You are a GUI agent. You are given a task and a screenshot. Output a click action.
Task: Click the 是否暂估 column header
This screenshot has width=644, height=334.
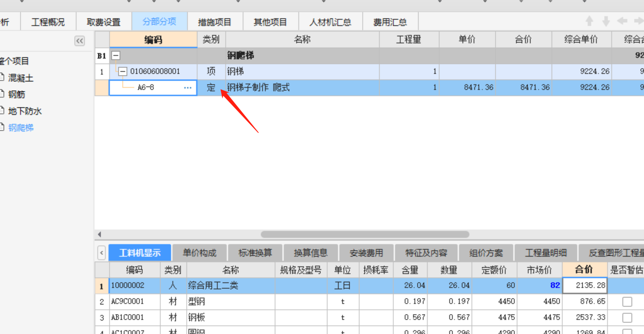626,270
